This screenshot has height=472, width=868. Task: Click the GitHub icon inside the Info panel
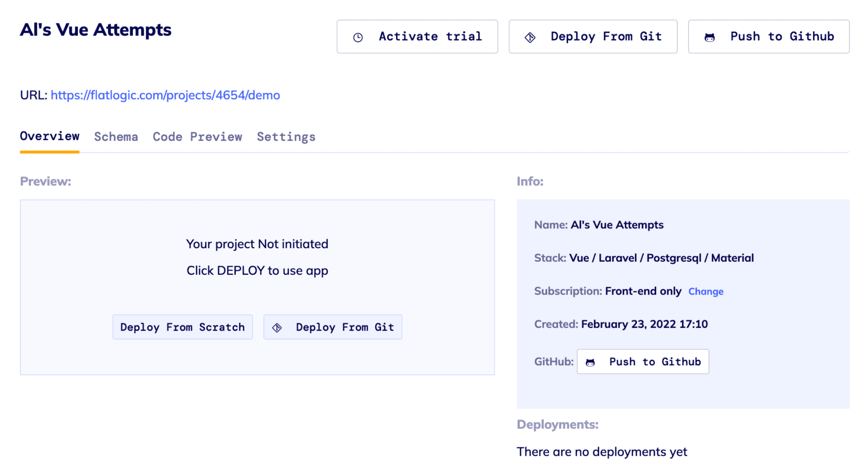coord(591,362)
